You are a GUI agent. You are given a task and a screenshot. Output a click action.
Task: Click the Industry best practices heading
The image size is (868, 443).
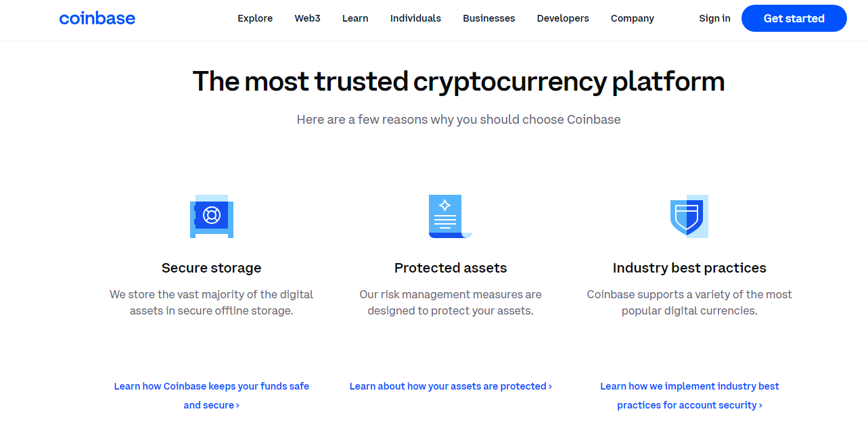689,268
